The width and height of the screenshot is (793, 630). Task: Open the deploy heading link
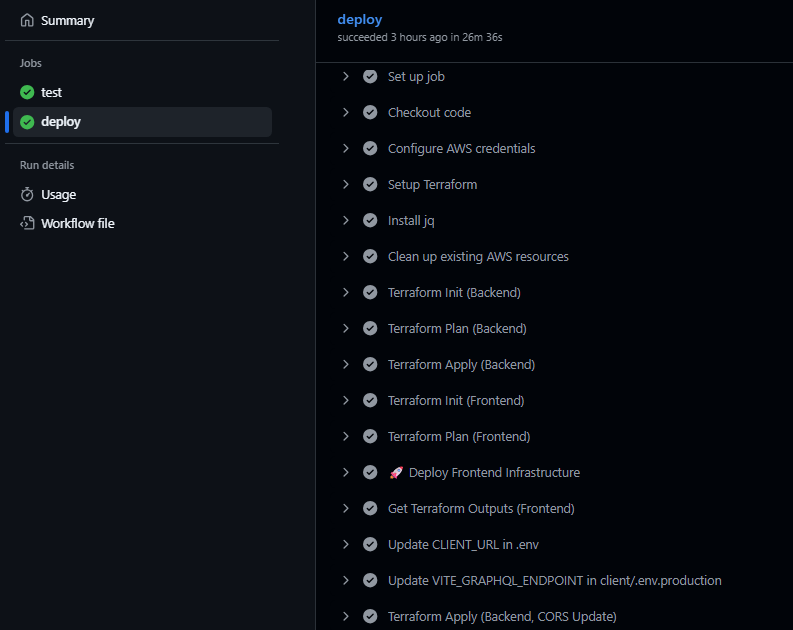360,20
